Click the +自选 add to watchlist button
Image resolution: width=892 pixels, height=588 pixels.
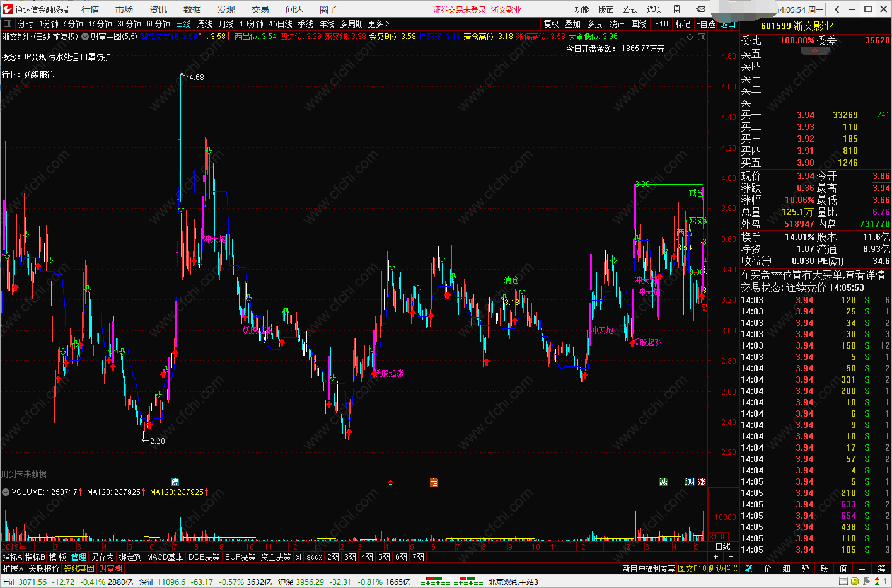(705, 24)
